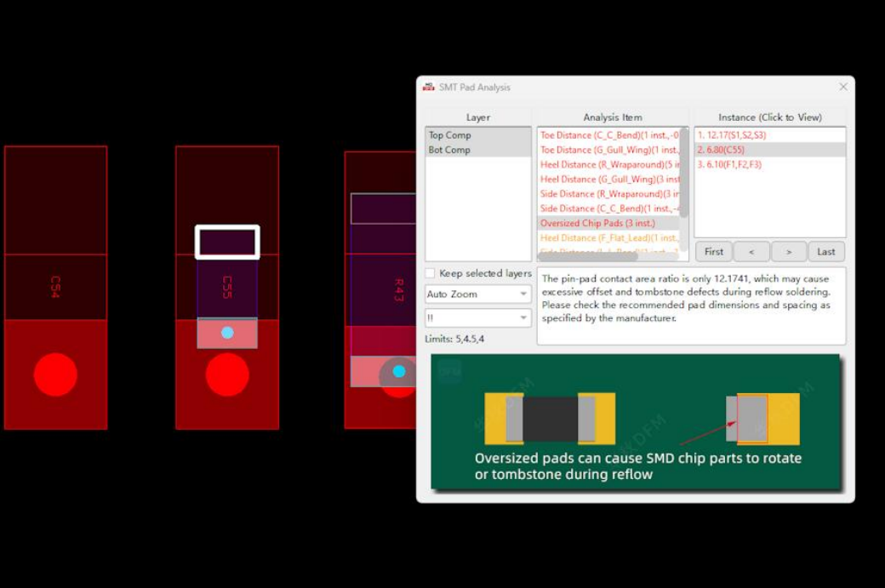Viewport: 885px width, 588px height.
Task: View instance 12.17(S1,S2,S3)
Action: [732, 135]
